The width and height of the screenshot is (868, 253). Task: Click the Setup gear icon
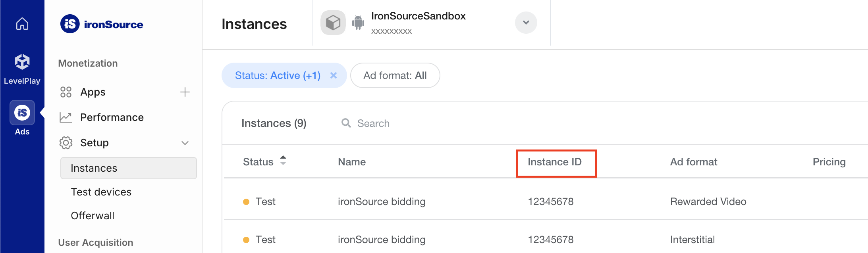[66, 143]
